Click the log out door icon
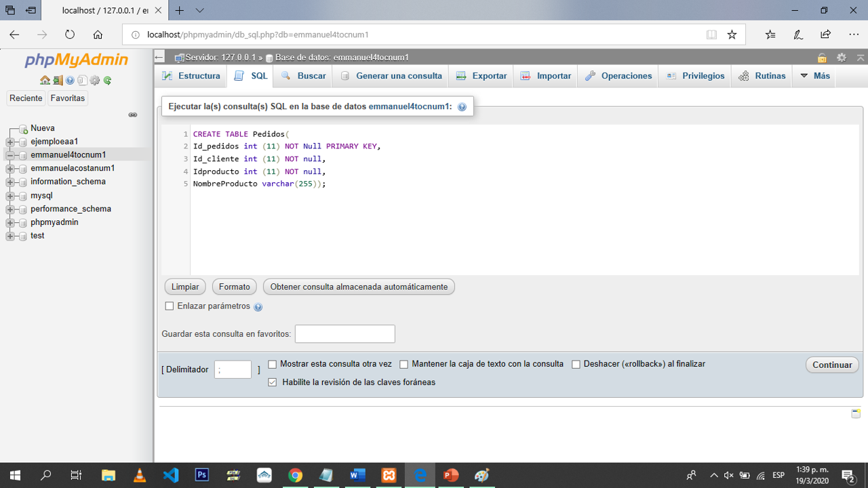This screenshot has width=868, height=488. pyautogui.click(x=58, y=79)
